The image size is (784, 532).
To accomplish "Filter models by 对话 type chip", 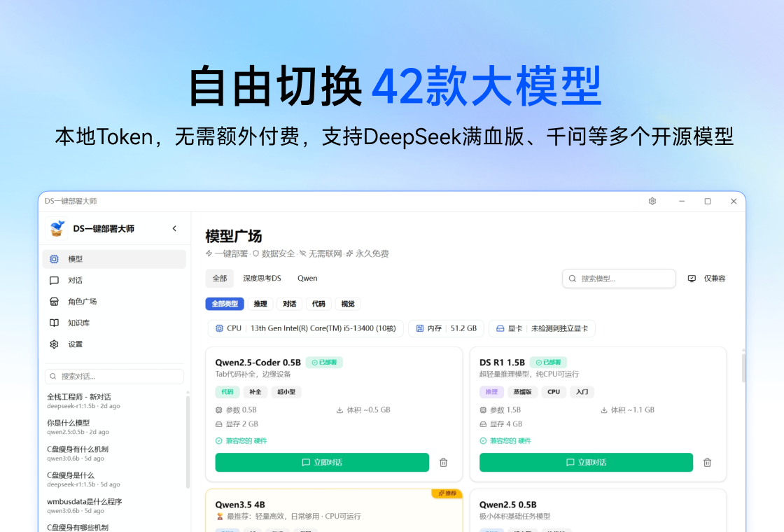I will coord(289,304).
